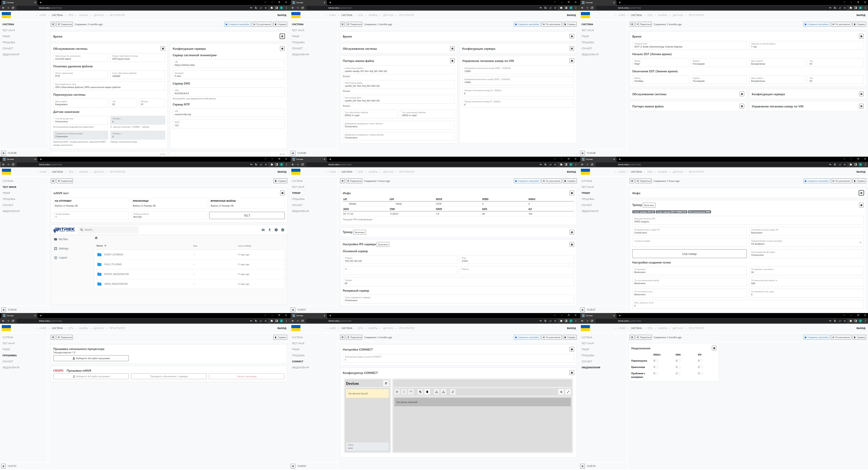Toggle SMS notification for Хранилище

(x=678, y=367)
